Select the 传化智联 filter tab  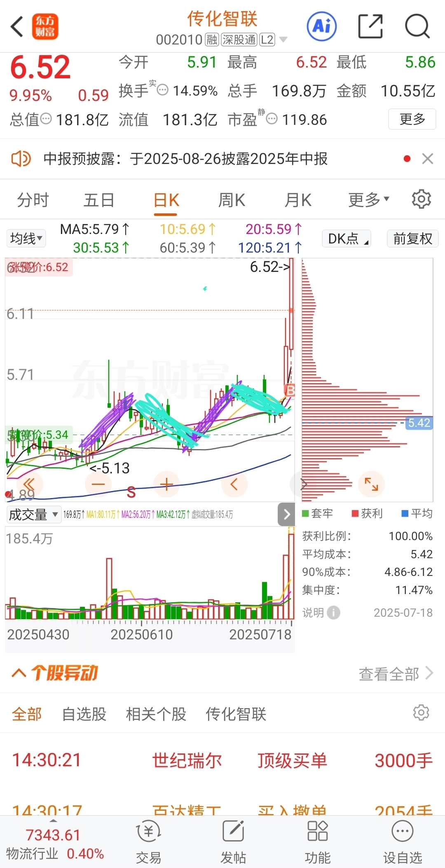(236, 714)
